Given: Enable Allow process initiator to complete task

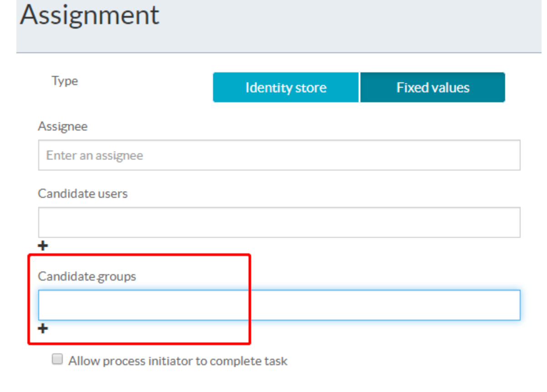Looking at the screenshot, I should coord(57,360).
